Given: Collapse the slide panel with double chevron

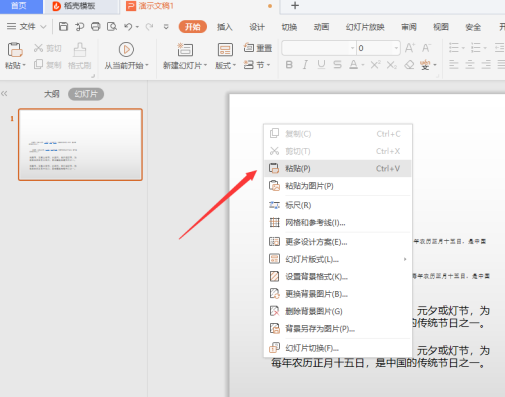Looking at the screenshot, I should 4,94.
